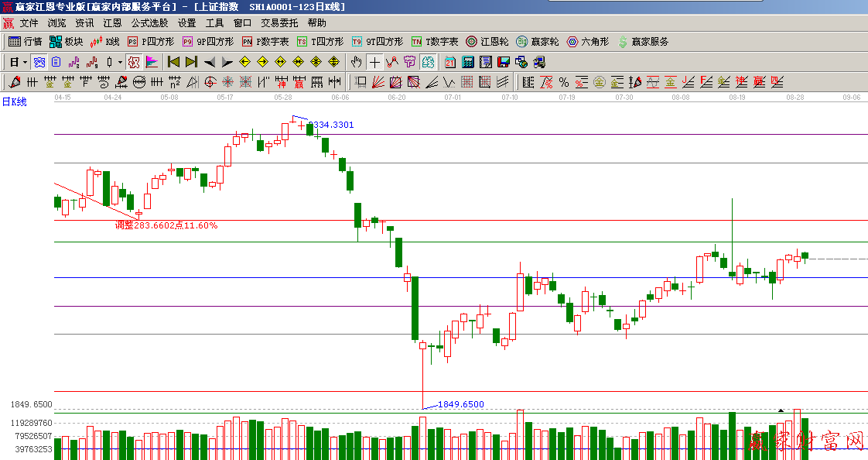Expand the candlestick style dropdown arrow
This screenshot has height=460, width=868.
point(120,62)
